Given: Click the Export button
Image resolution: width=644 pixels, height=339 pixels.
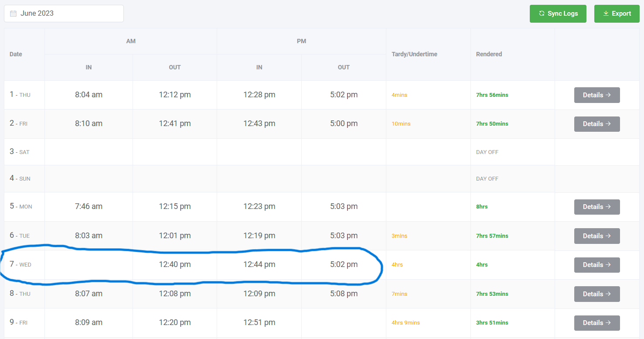Looking at the screenshot, I should [x=617, y=14].
